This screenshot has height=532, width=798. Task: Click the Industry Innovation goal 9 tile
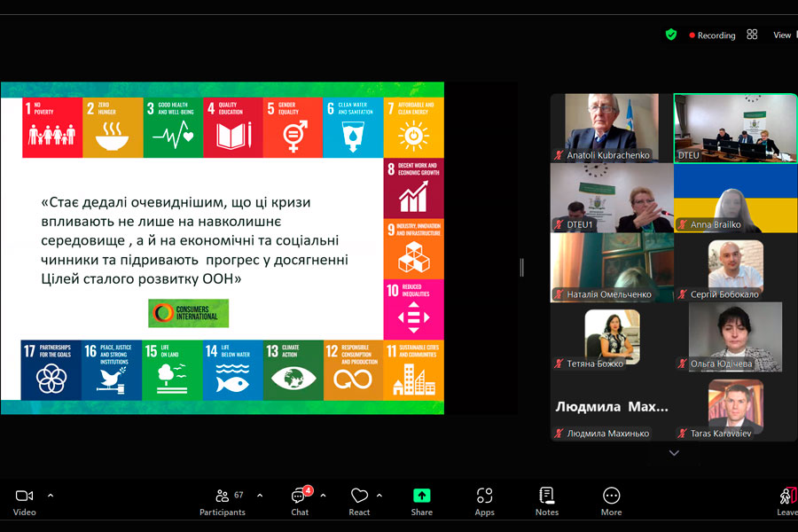[414, 249]
